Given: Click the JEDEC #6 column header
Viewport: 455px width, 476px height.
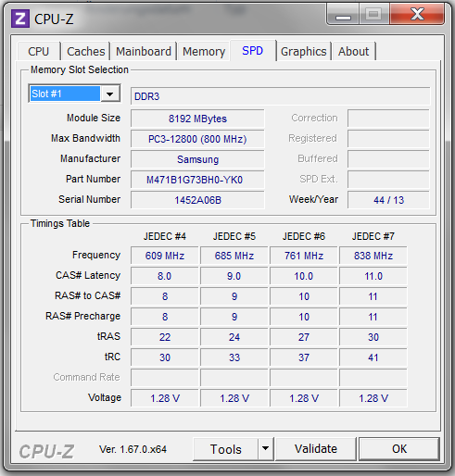Looking at the screenshot, I should pyautogui.click(x=304, y=236).
